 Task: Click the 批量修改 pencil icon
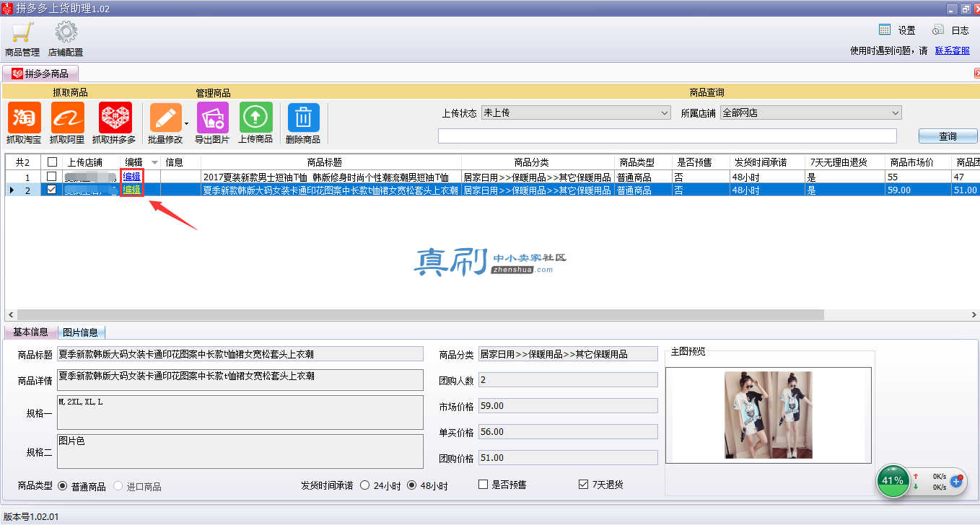point(165,118)
